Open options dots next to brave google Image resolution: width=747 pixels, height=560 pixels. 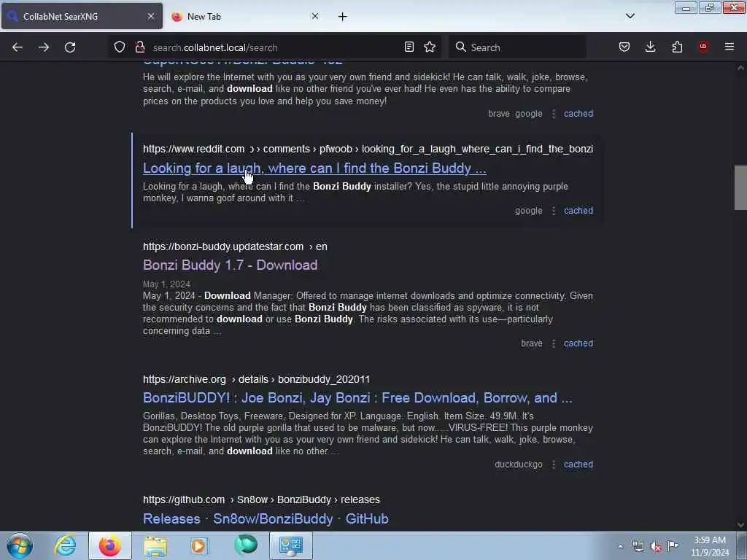(x=553, y=114)
